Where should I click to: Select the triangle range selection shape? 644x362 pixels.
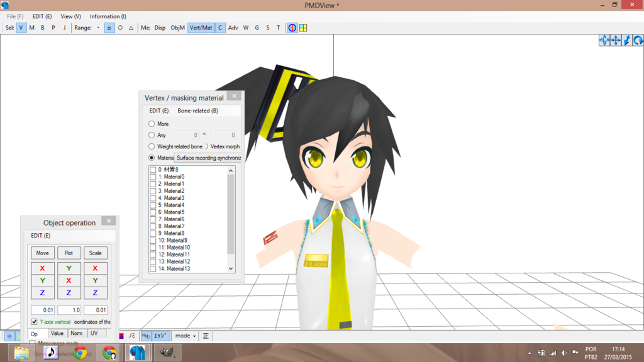tap(131, 28)
